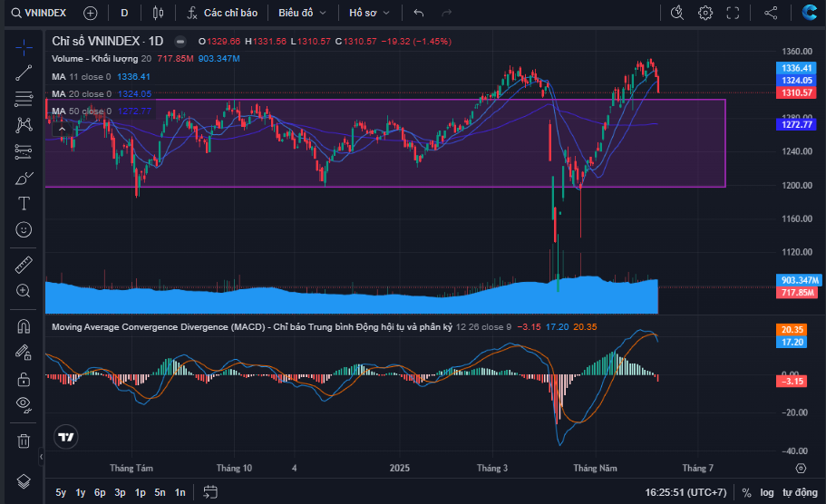Click the blue C logo icon

click(809, 12)
